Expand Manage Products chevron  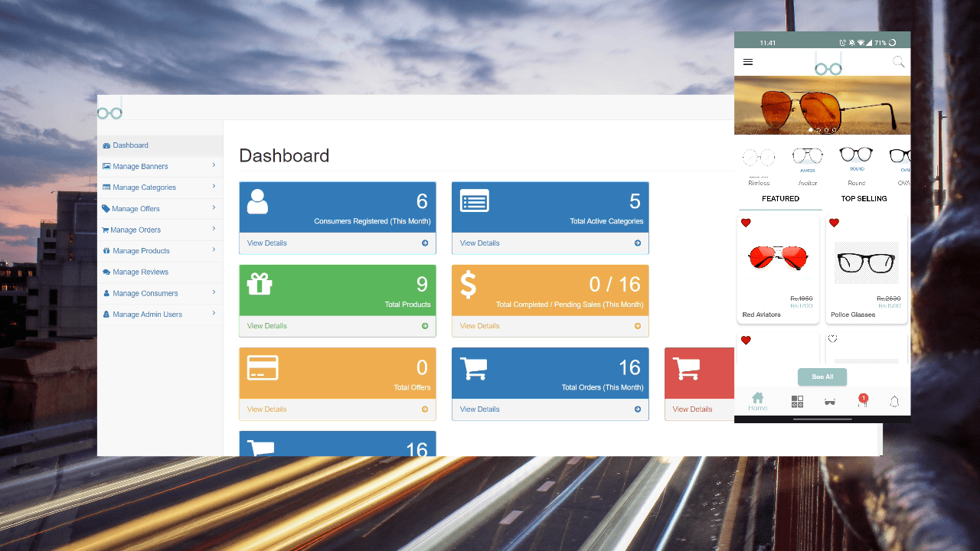214,249
